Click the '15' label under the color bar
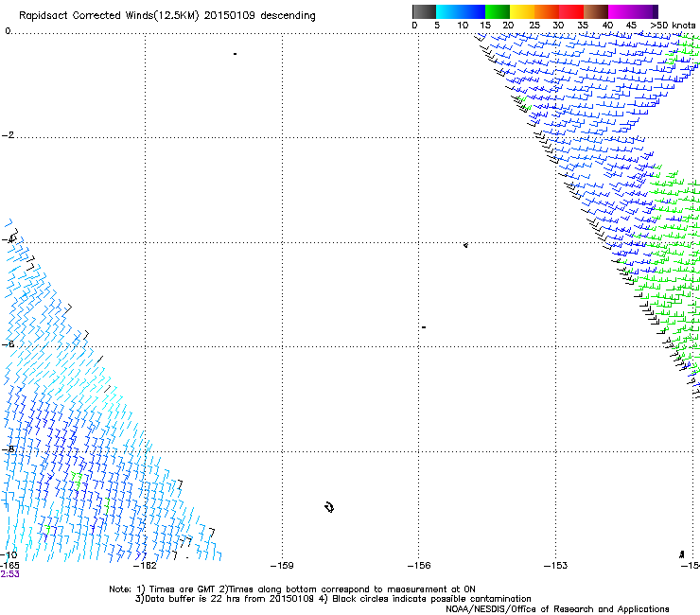 [485, 26]
